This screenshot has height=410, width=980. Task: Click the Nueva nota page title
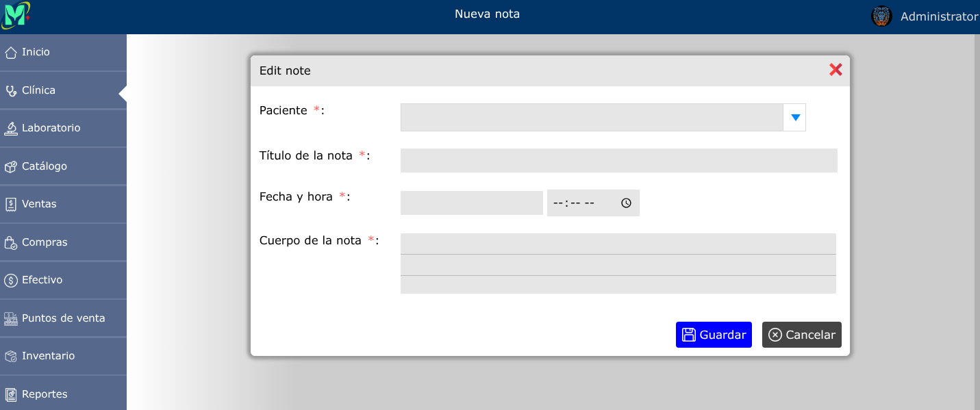pyautogui.click(x=487, y=14)
